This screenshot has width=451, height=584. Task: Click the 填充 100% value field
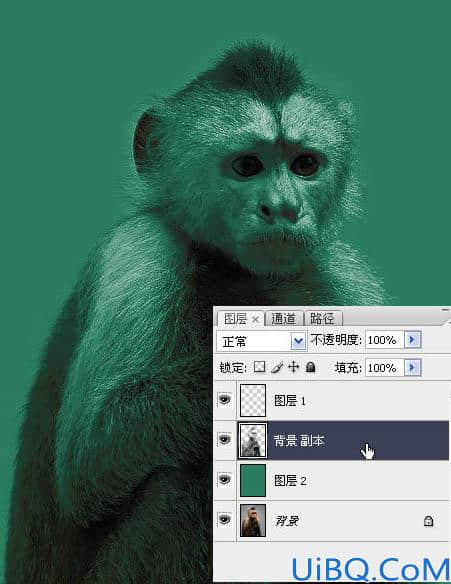tap(384, 368)
